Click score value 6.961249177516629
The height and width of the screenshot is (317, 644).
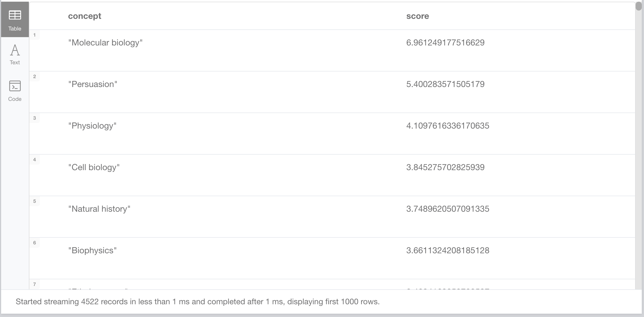445,43
